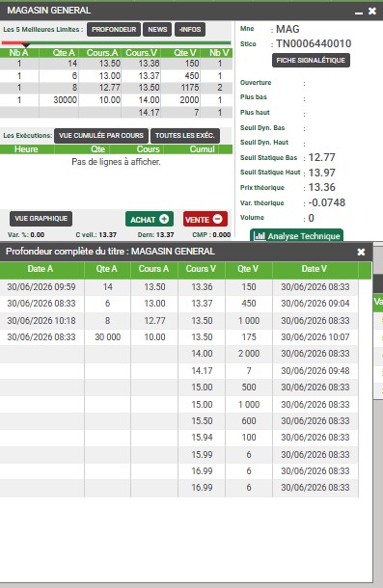This screenshot has width=383, height=588.
Task: Select Seuil Statique Bas value 12.77
Action: 322,157
